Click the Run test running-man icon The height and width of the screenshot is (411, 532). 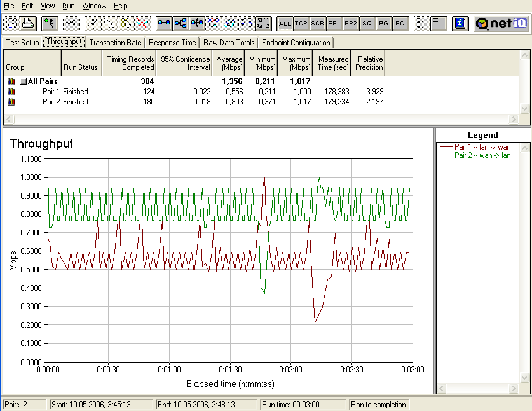coord(50,24)
